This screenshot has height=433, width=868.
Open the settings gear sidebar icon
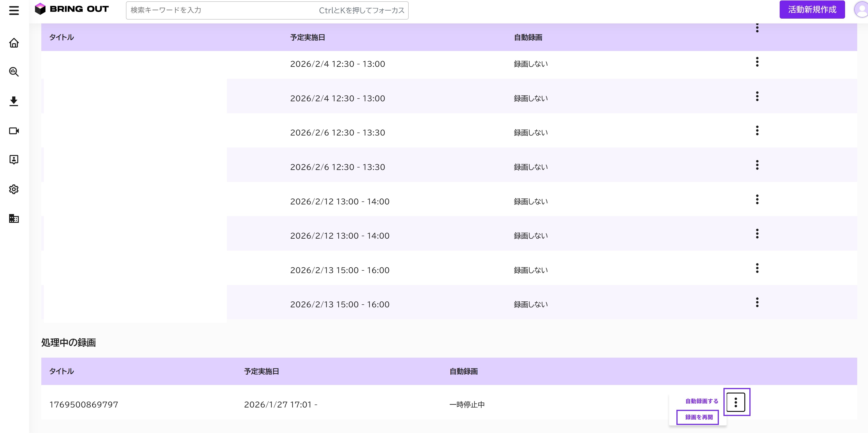click(14, 189)
